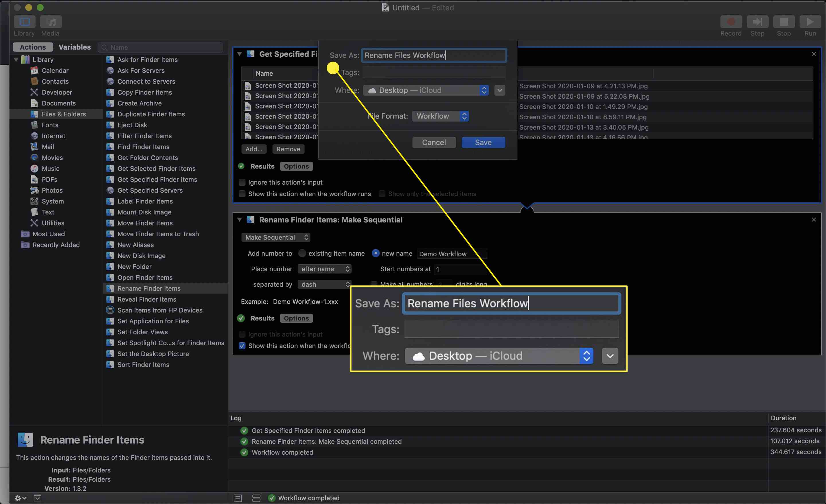
Task: Choose the System library category
Action: point(53,201)
